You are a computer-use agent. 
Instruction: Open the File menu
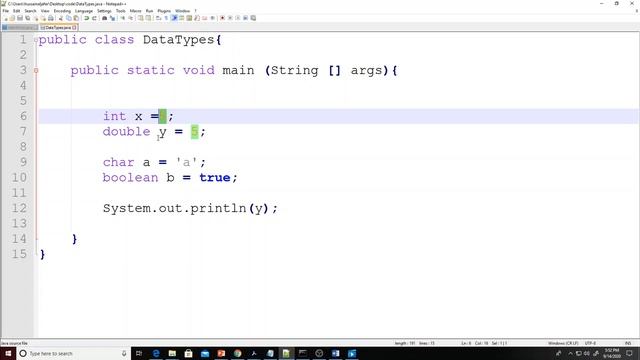coord(6,11)
